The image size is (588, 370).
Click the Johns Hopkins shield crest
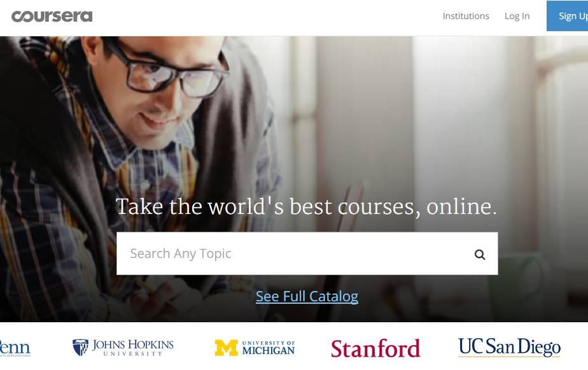click(x=80, y=348)
